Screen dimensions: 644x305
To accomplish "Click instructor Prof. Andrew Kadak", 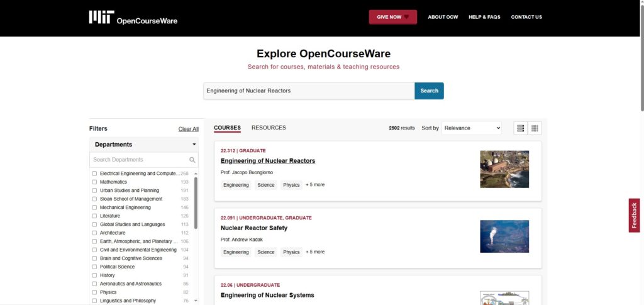I will [x=241, y=240].
